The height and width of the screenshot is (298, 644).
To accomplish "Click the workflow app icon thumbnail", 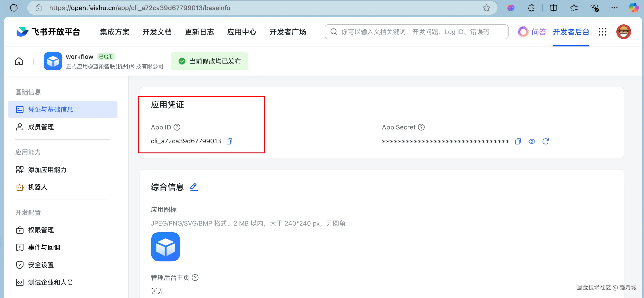I will pos(53,61).
